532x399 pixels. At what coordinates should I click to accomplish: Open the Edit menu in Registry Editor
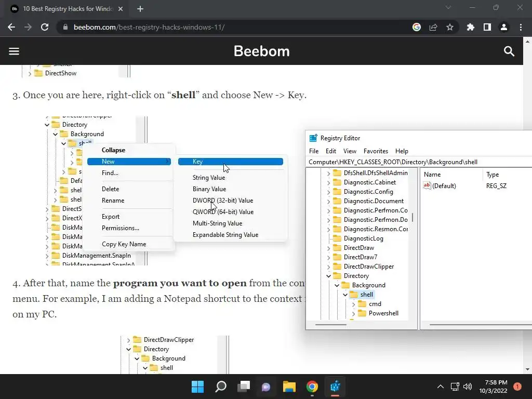[331, 151]
